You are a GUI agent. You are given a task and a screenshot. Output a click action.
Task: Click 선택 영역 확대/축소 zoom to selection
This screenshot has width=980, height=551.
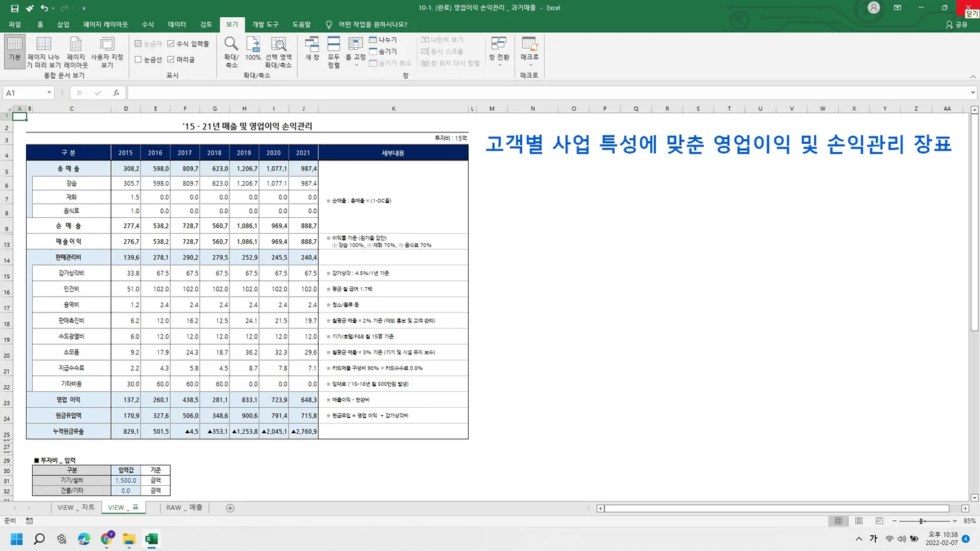coord(278,52)
